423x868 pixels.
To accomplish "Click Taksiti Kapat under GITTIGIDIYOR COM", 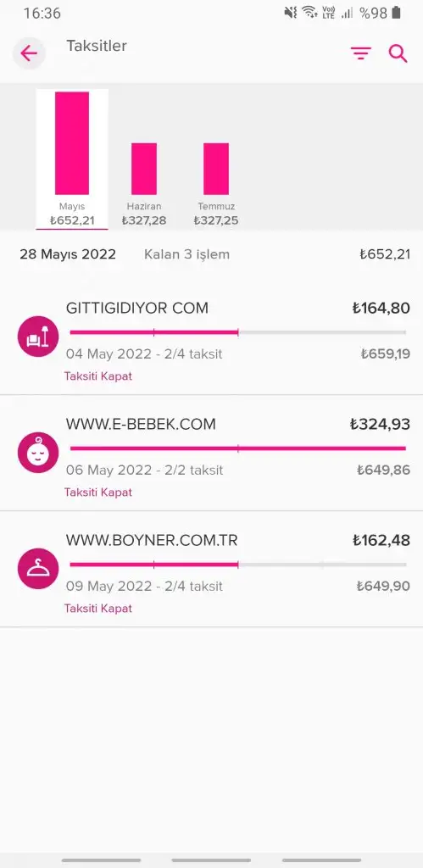I will pyautogui.click(x=98, y=376).
